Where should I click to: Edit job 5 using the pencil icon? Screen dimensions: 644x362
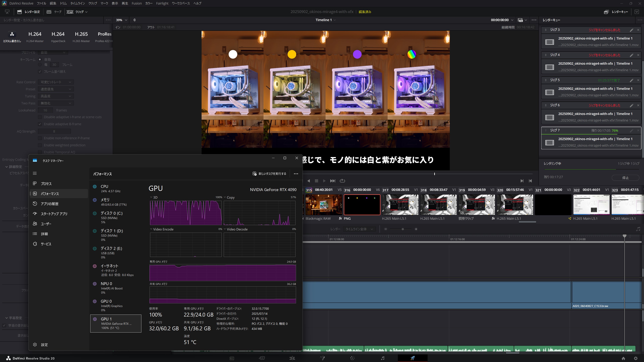coord(631,80)
